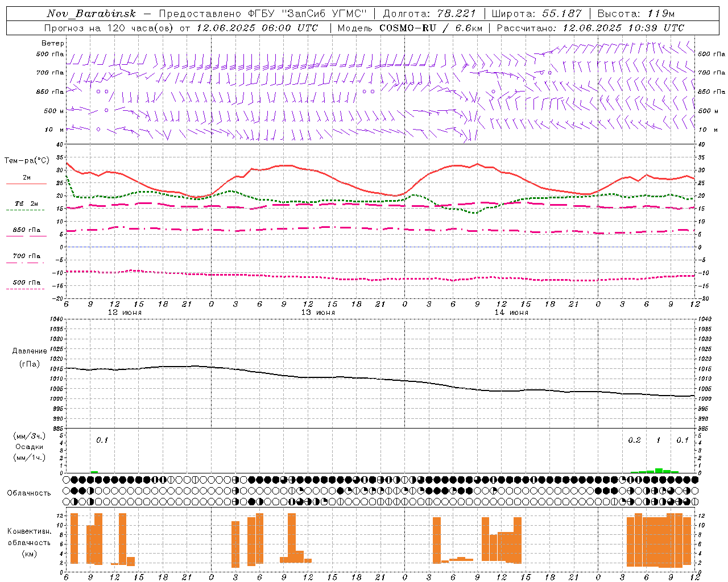Click the Рассчитано: 12.06.2025 10:39 UTC timestamp
This screenshot has width=728, height=582.
590,28
